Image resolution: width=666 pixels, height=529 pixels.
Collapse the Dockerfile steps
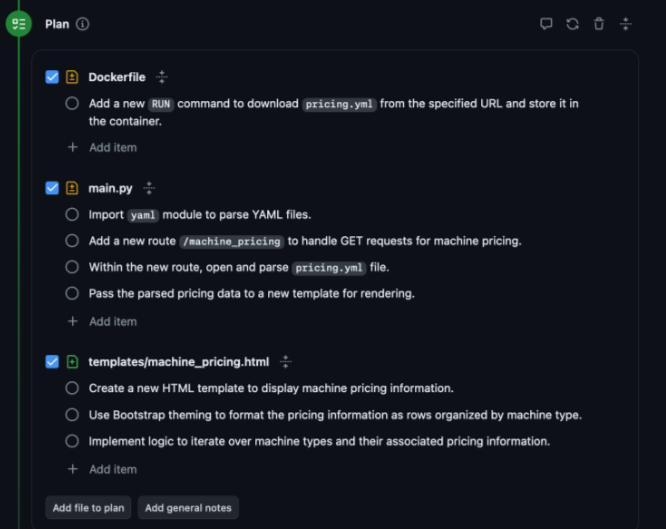[x=162, y=77]
